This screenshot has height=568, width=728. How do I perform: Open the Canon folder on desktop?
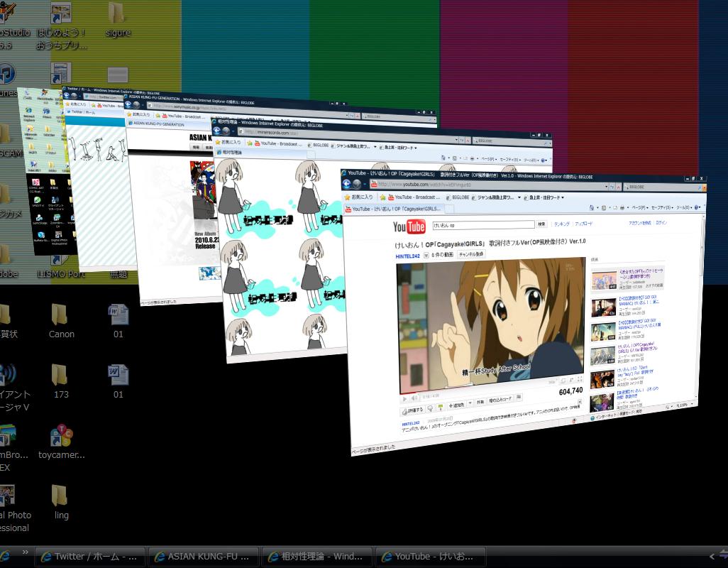coord(60,320)
